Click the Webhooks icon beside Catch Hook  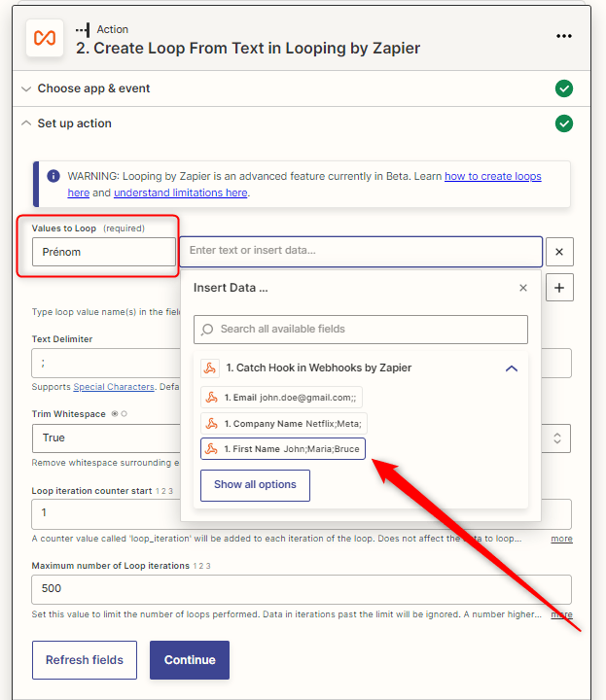[210, 368]
